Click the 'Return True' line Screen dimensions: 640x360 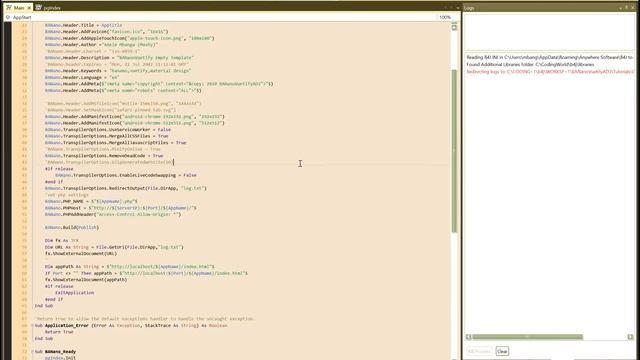click(59, 332)
